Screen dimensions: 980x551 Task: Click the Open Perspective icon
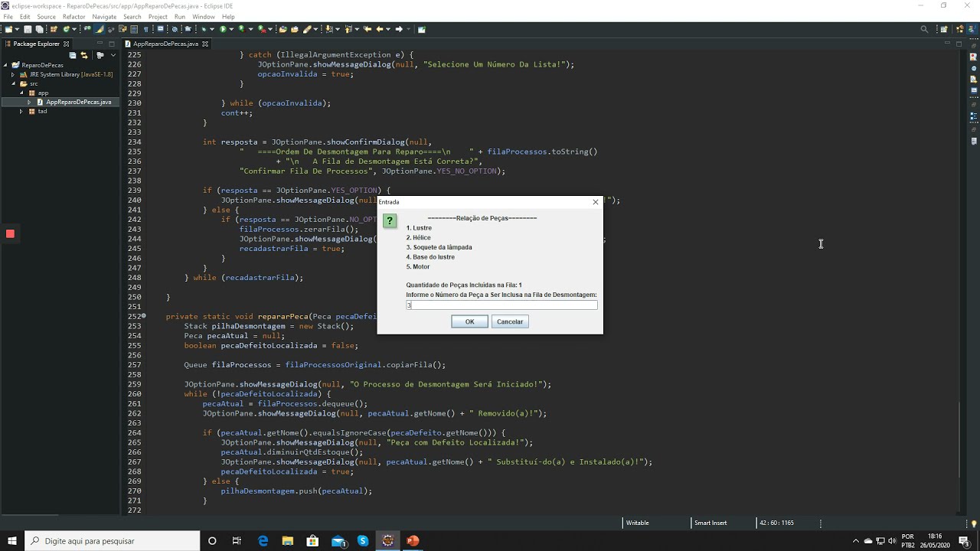tap(944, 29)
